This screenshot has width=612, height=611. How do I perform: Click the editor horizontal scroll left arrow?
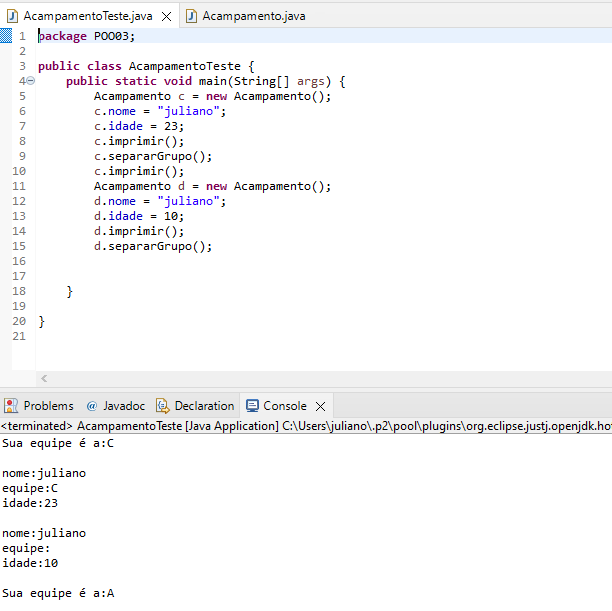click(x=44, y=378)
